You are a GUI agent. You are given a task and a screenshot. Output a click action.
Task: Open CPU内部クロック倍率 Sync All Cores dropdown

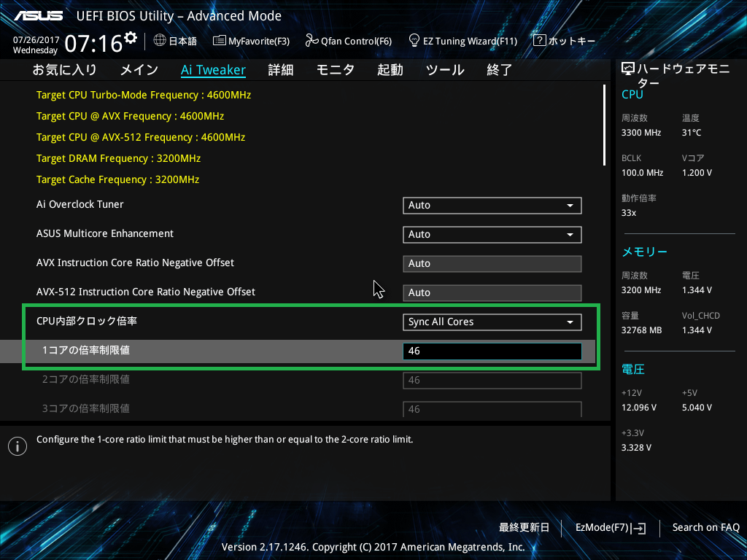(x=492, y=322)
